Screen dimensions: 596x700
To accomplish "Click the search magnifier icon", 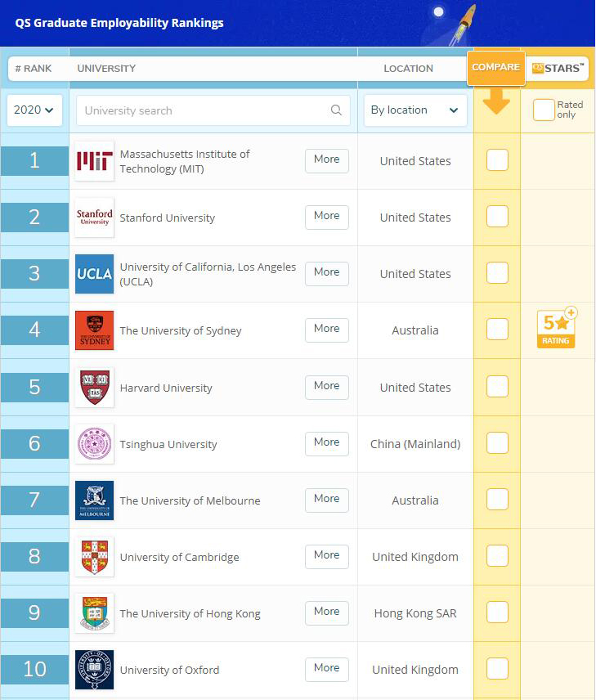I will coord(336,110).
